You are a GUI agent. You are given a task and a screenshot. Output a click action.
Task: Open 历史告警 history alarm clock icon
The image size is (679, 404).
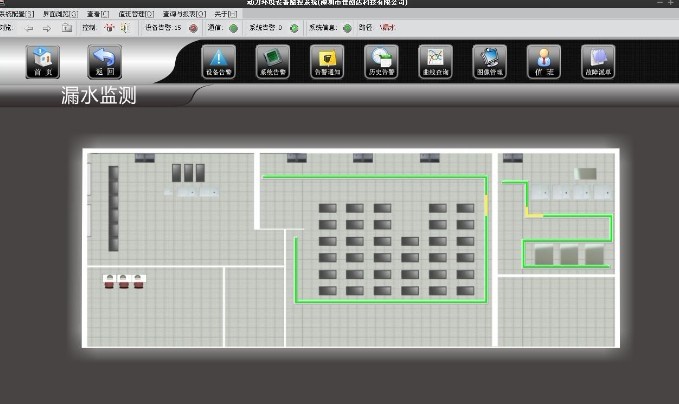click(380, 60)
